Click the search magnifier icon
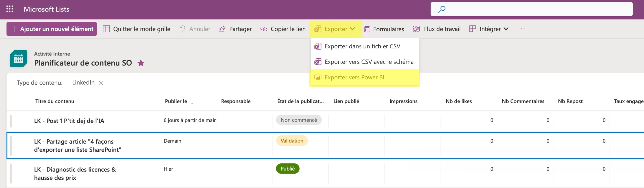This screenshot has height=188, width=644. click(x=442, y=9)
